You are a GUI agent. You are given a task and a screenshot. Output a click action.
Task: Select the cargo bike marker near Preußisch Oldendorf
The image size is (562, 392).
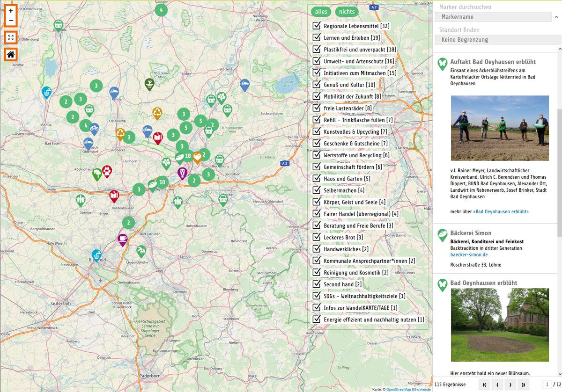pyautogui.click(x=88, y=143)
